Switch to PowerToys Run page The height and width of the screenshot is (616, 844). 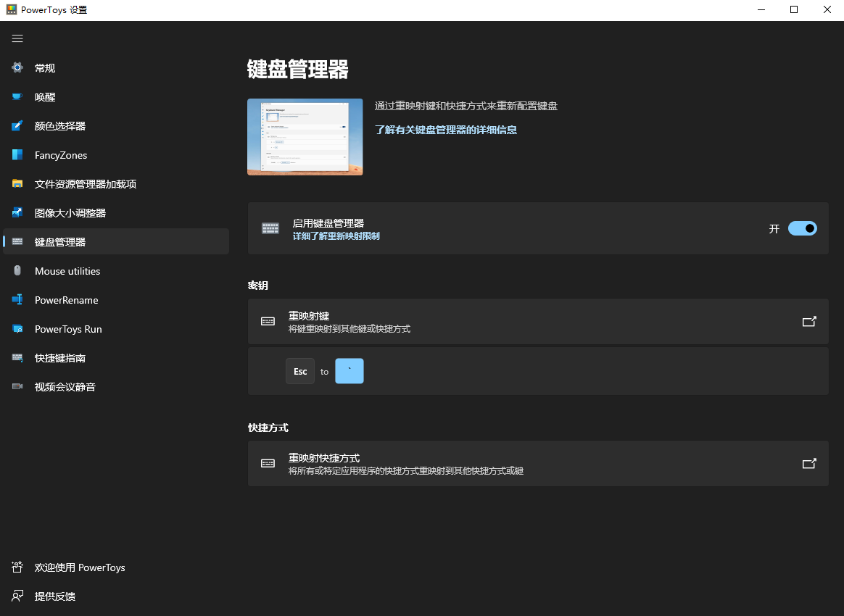point(68,329)
